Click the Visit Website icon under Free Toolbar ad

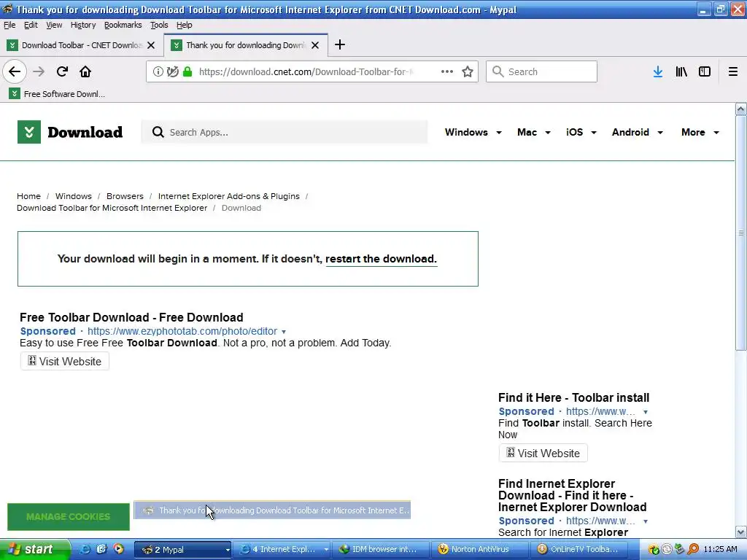pos(32,360)
